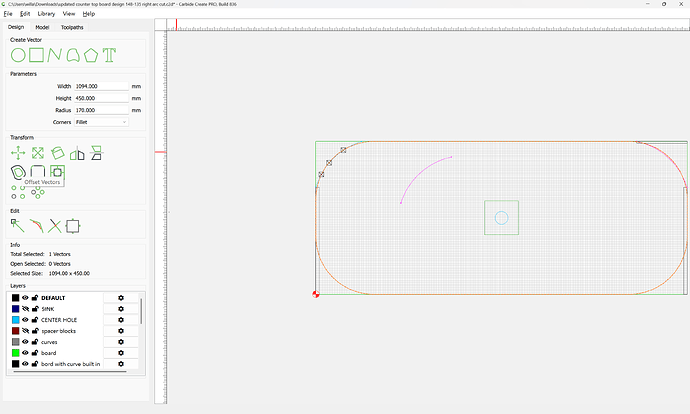Click the Width input field
Screen dimensions: 690x414
tap(100, 86)
